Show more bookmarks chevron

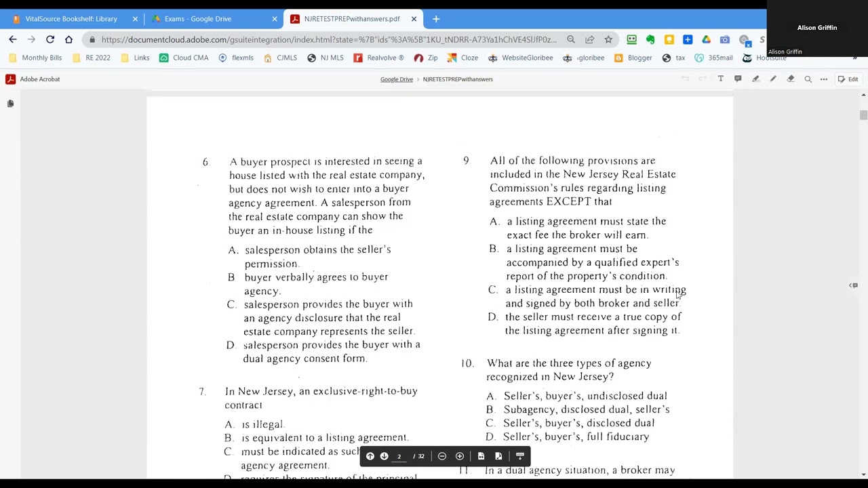[854, 58]
